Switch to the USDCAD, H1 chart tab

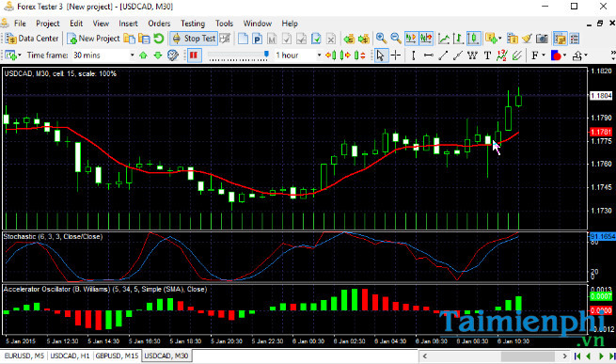(70, 356)
